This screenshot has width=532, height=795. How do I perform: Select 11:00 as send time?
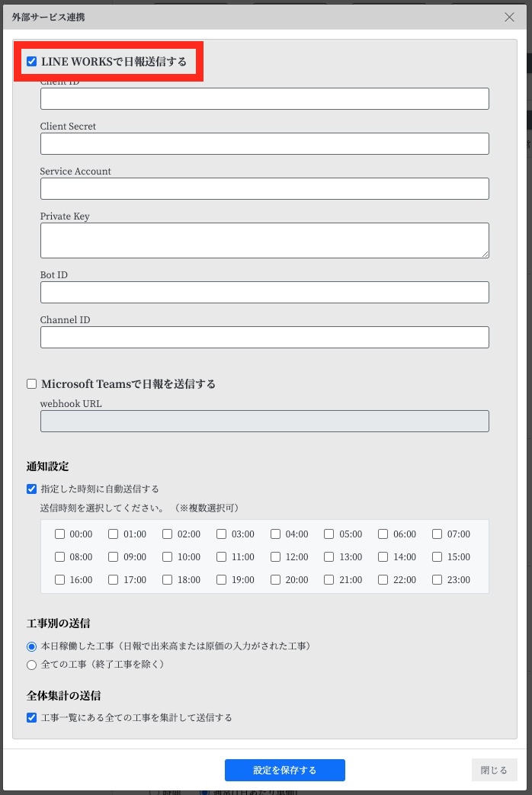221,556
